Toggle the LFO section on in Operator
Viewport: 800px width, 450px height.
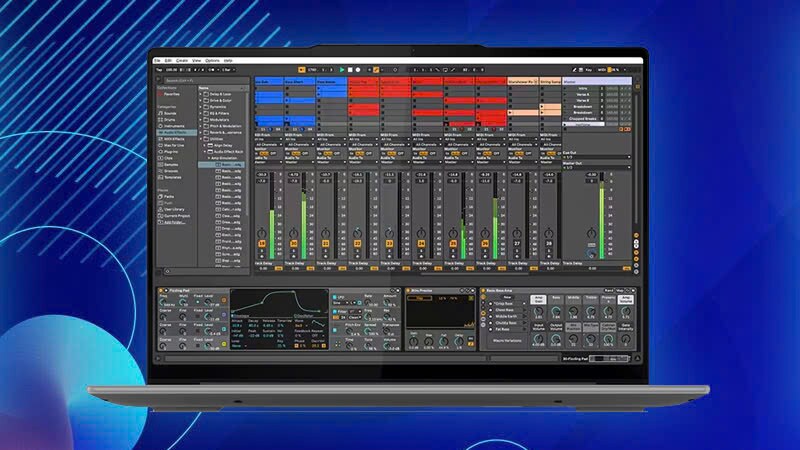click(335, 297)
